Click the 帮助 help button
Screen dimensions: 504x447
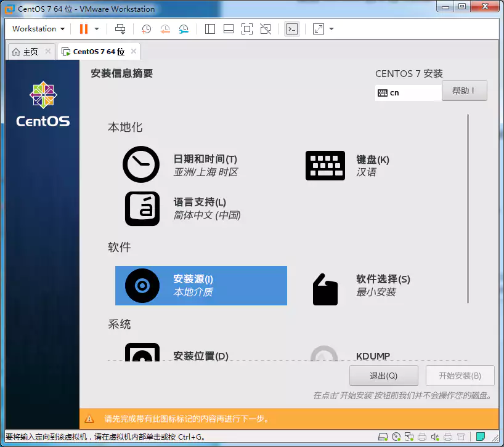(464, 90)
